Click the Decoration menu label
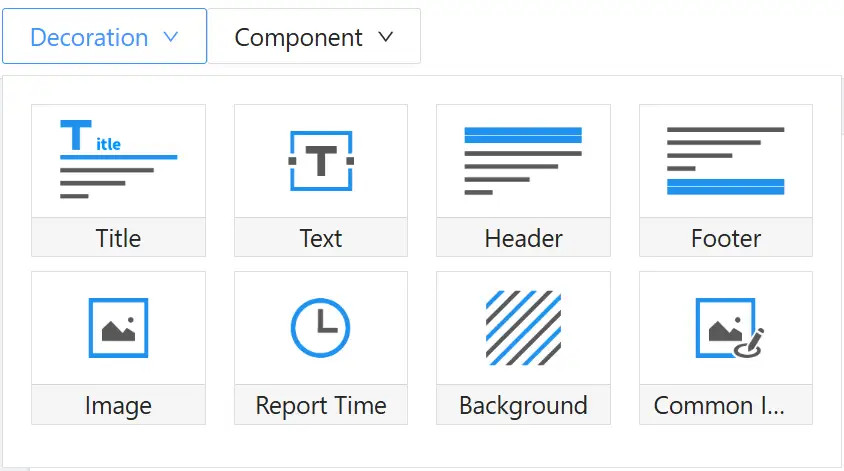The image size is (844, 471). [89, 38]
